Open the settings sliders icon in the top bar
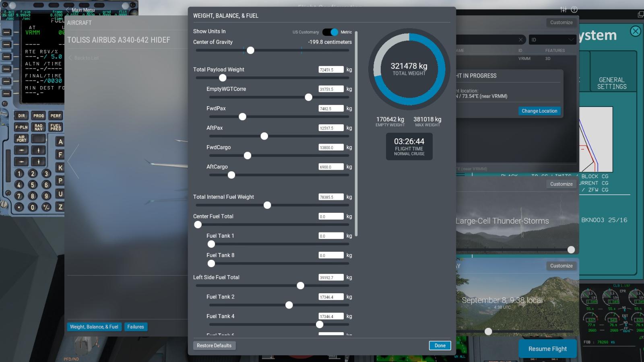 (x=563, y=10)
